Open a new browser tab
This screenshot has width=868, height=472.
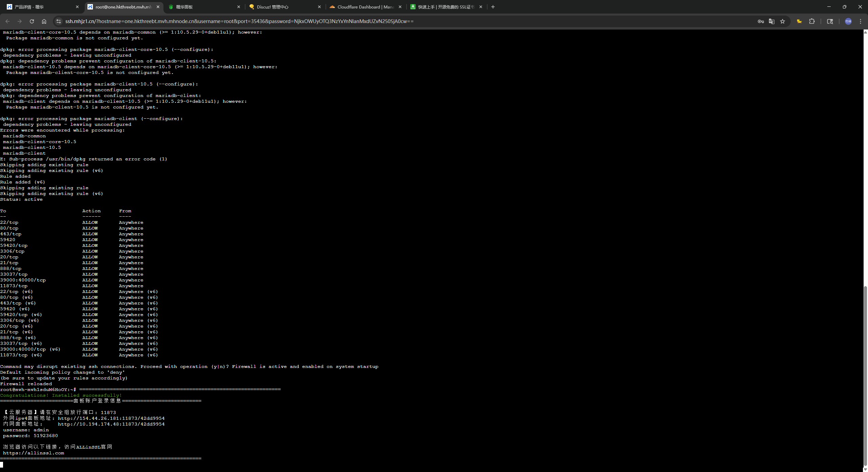pos(493,7)
